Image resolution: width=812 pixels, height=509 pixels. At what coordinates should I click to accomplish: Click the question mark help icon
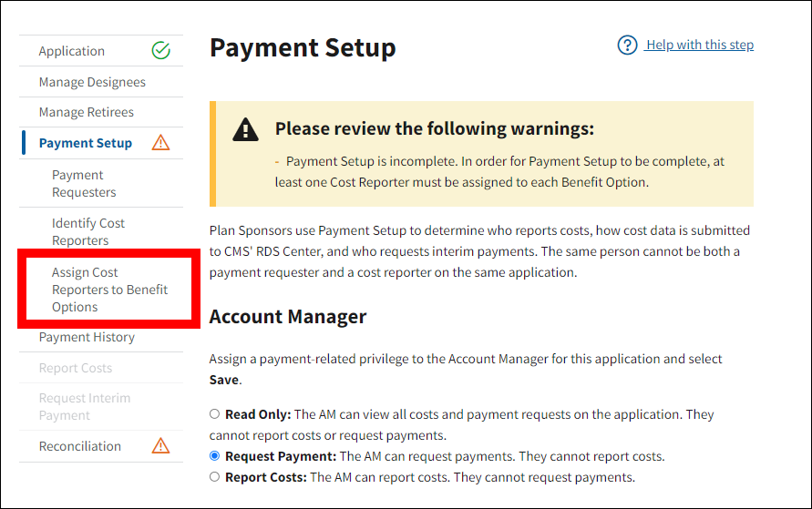coord(627,45)
